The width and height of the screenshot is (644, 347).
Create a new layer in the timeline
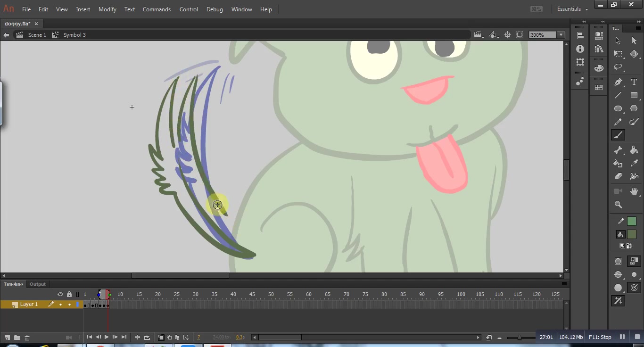click(x=7, y=337)
